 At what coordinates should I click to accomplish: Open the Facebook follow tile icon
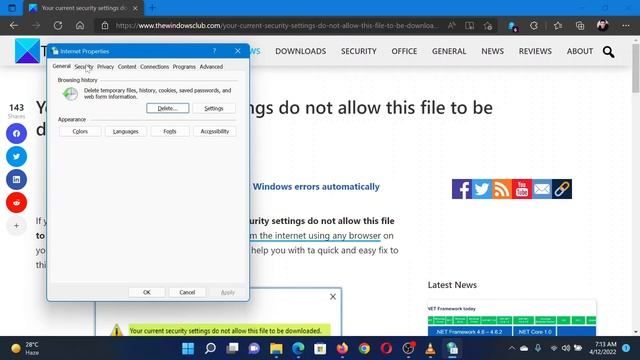[x=462, y=189]
